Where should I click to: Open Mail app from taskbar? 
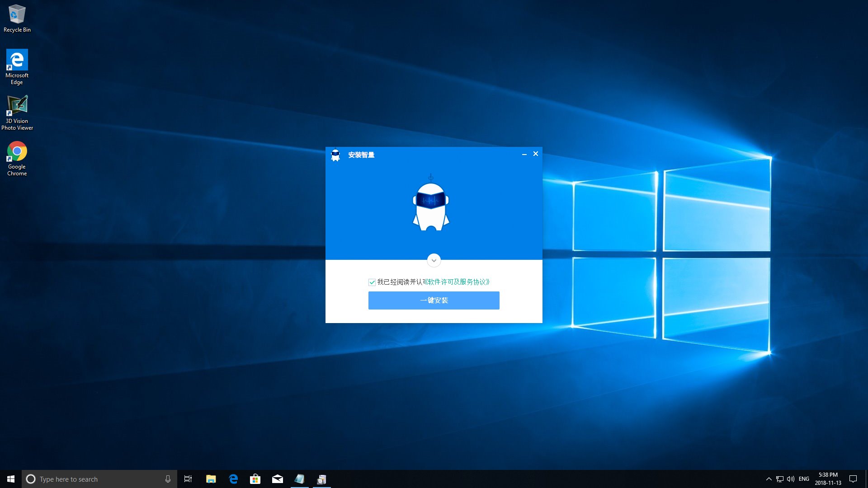pos(278,479)
